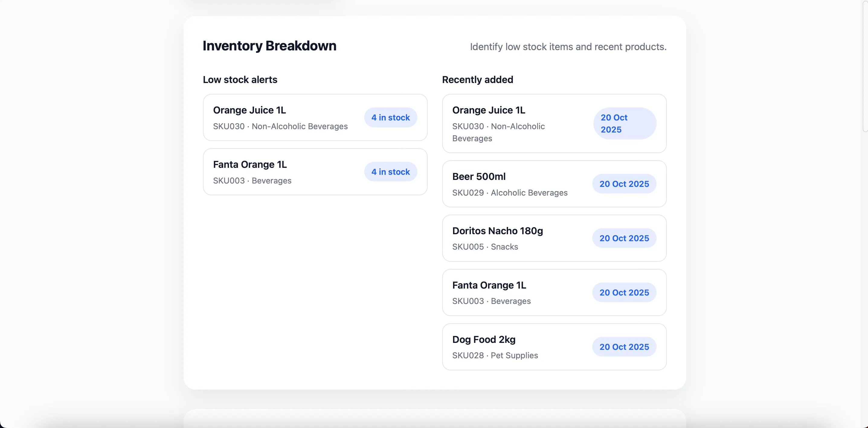Click the "20 Oct 2025" badge on Doritos Nacho 180g

coord(623,238)
